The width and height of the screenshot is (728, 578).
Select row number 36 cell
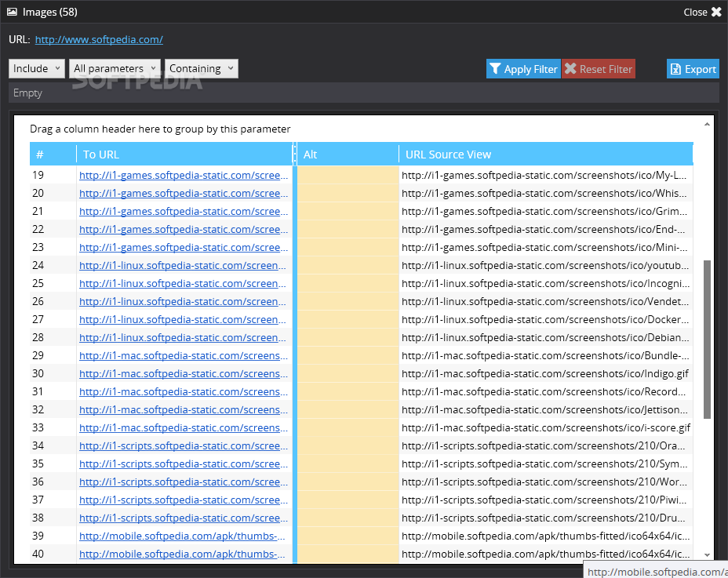53,482
